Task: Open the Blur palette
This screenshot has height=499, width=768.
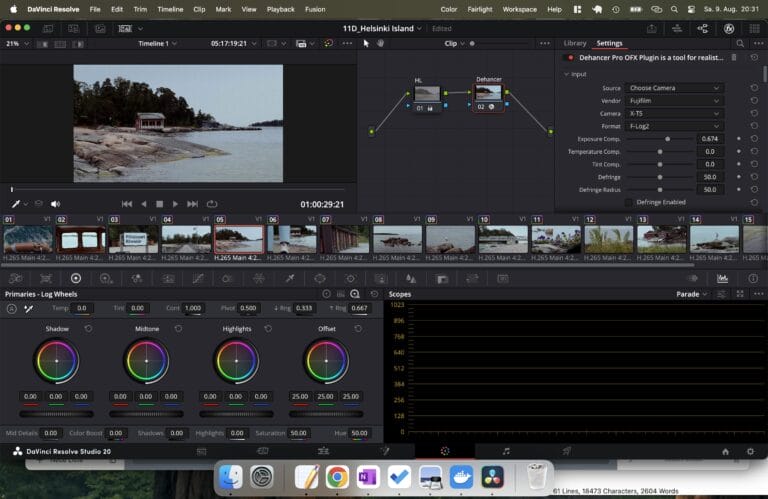Action: pos(411,279)
